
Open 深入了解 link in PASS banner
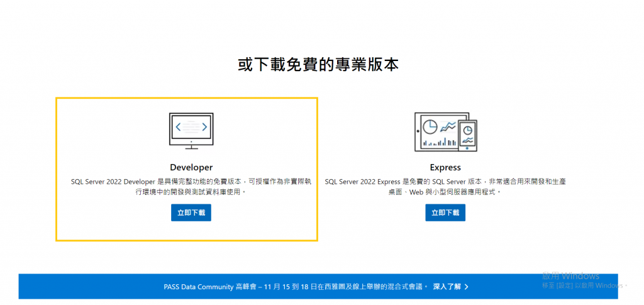click(x=451, y=287)
